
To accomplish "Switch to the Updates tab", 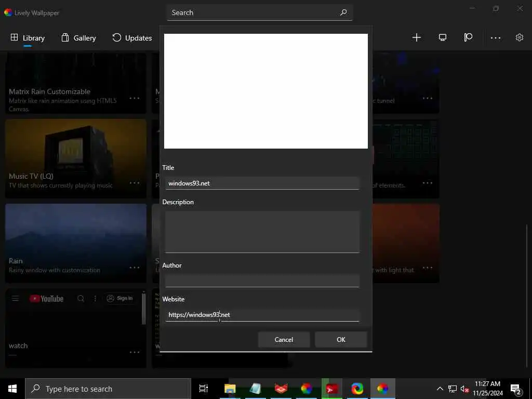I will (132, 37).
